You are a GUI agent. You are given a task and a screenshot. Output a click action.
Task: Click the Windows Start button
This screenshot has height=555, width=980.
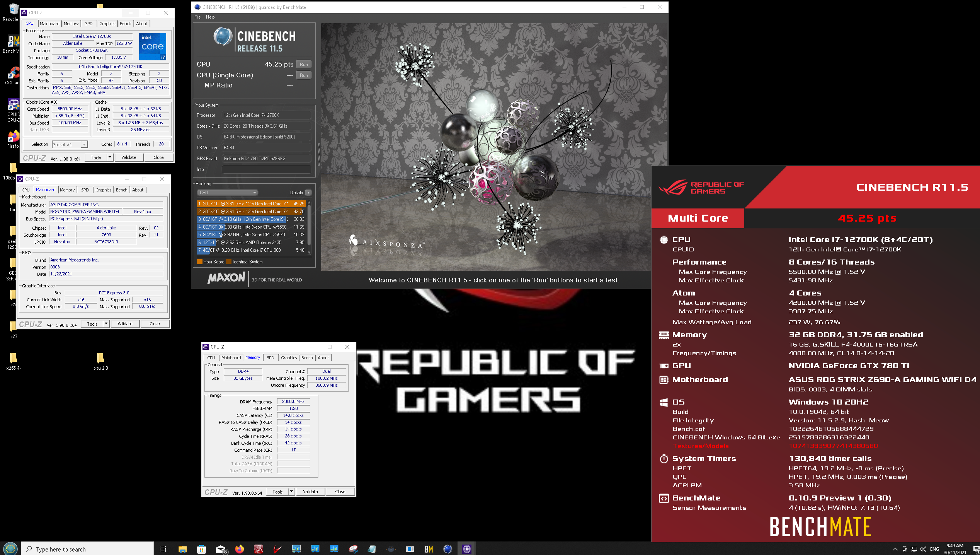[x=10, y=548]
